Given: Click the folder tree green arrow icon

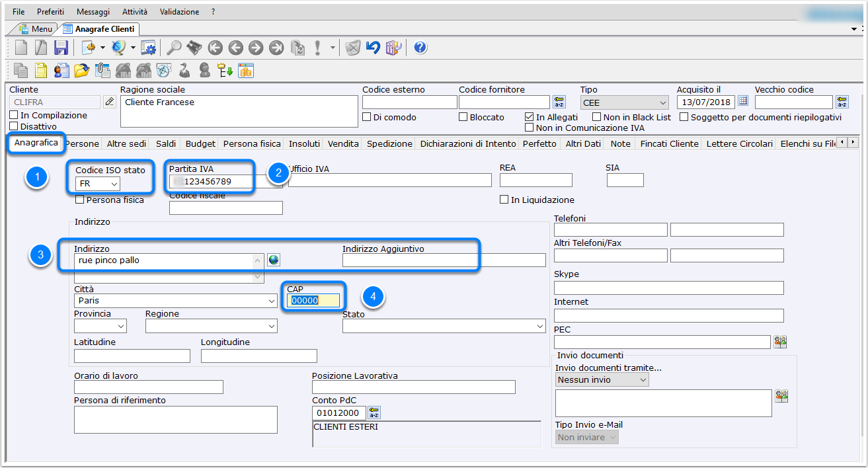Looking at the screenshot, I should coord(225,69).
